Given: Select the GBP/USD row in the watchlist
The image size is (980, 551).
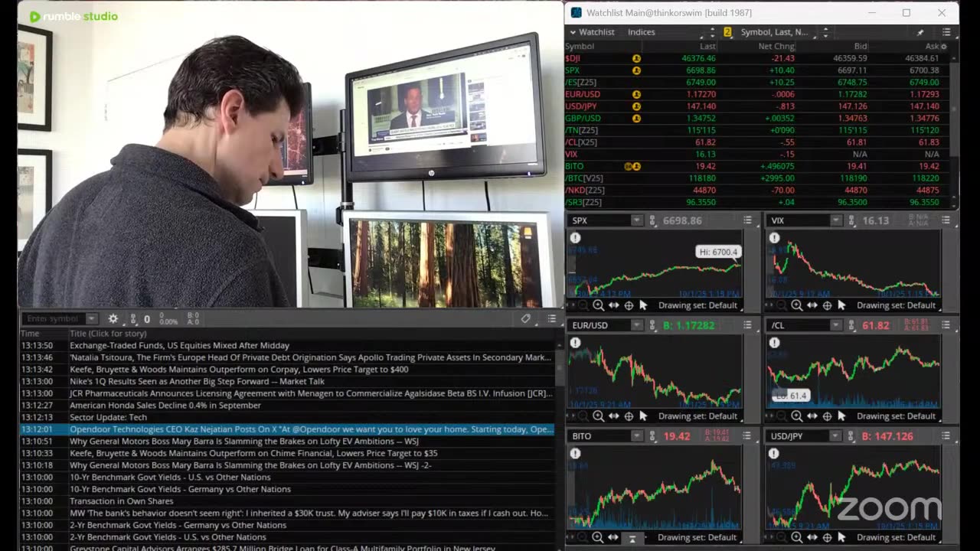Looking at the screenshot, I should coord(757,119).
